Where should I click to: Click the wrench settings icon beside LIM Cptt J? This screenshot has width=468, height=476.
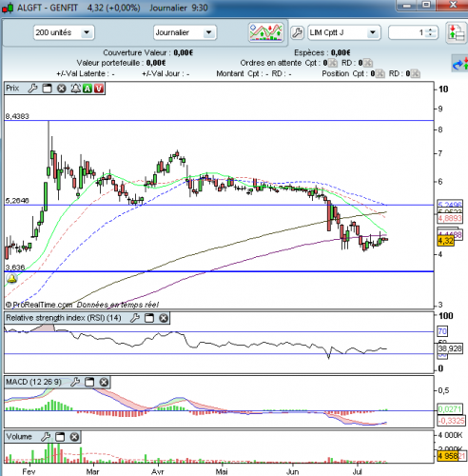297,32
